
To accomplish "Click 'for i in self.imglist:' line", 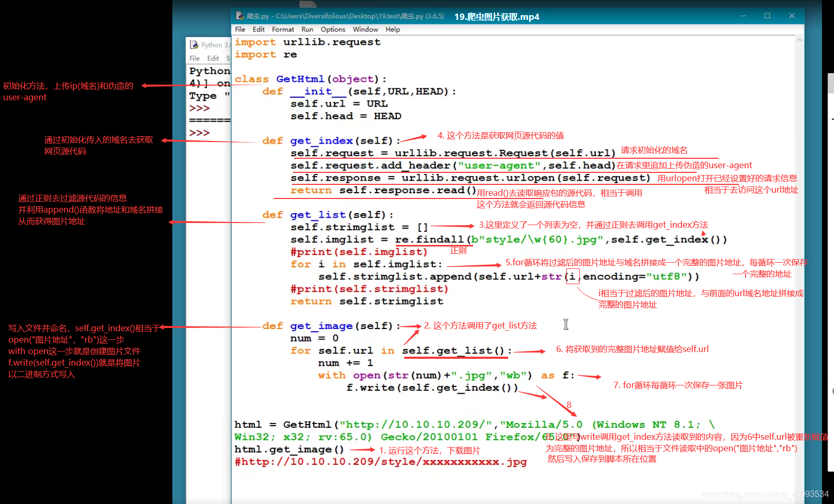I will pyautogui.click(x=367, y=265).
